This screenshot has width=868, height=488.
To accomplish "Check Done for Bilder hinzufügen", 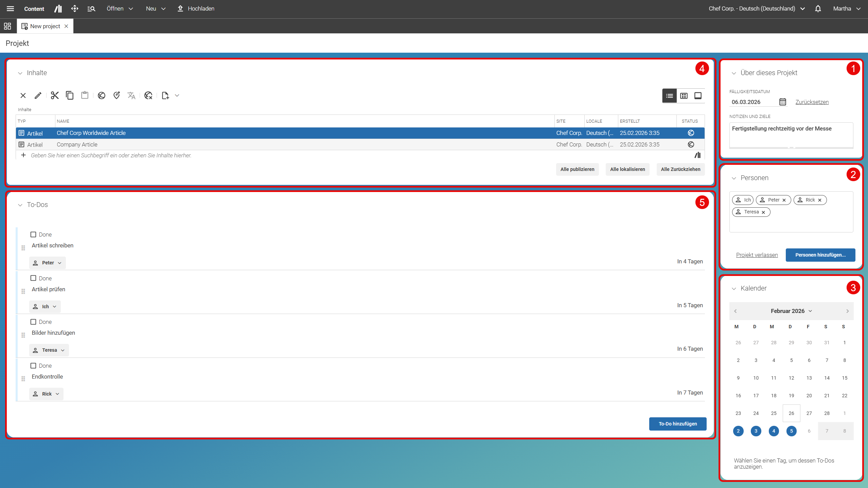I will tap(33, 322).
